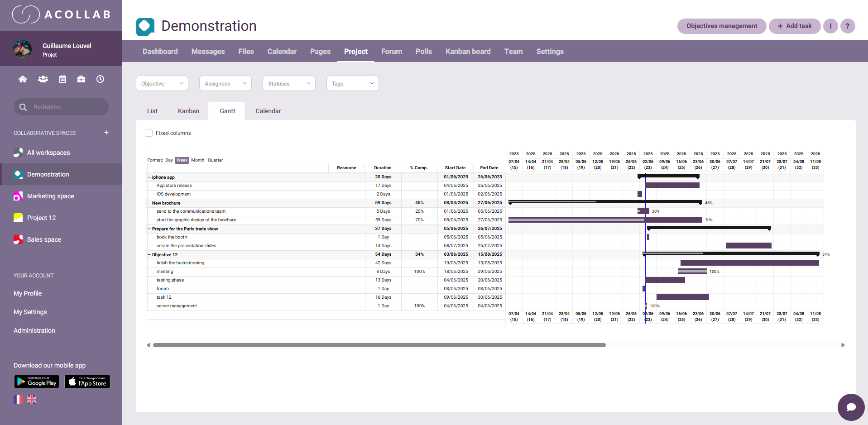Switch Gantt format to Month

(197, 160)
